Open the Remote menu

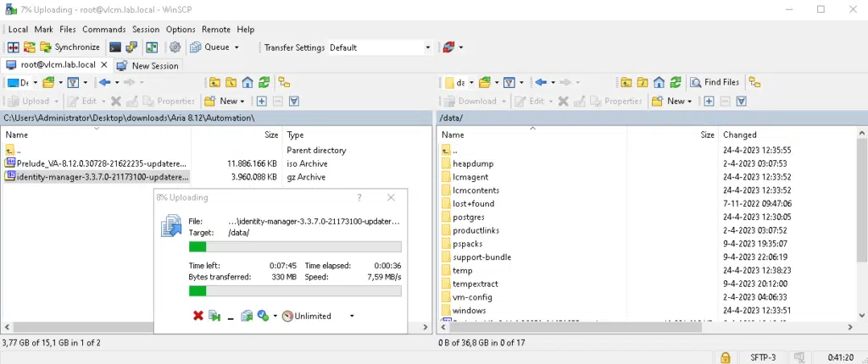click(x=216, y=30)
